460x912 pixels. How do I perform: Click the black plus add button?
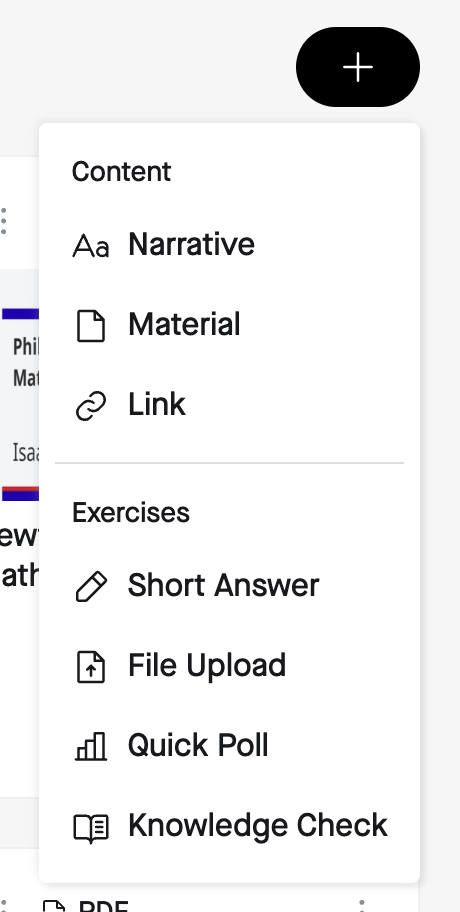pyautogui.click(x=358, y=67)
